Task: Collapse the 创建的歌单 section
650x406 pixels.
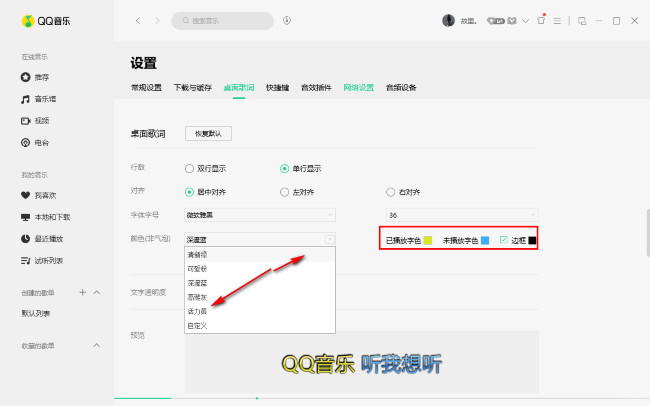Action: pos(97,292)
